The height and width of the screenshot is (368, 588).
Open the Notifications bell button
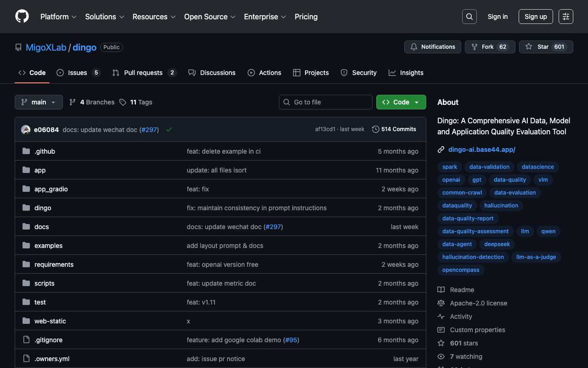(x=432, y=47)
